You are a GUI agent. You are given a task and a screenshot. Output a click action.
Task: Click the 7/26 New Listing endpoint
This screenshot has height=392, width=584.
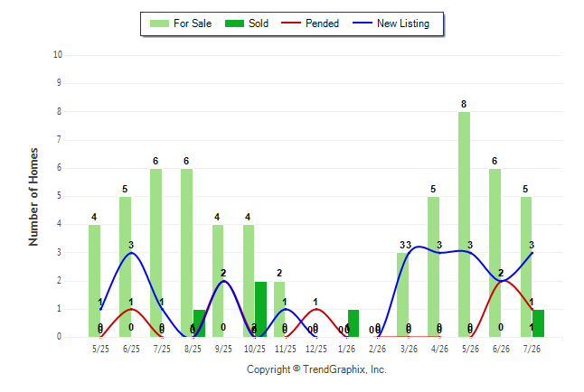click(532, 253)
